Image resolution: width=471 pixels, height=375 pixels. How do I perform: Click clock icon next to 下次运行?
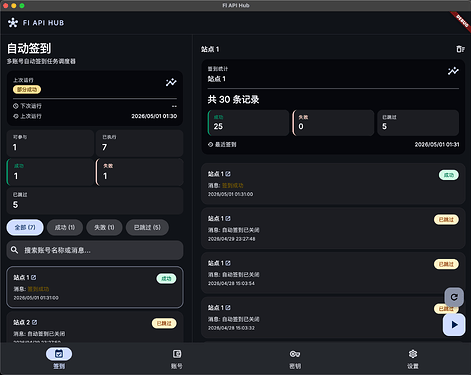click(x=15, y=106)
